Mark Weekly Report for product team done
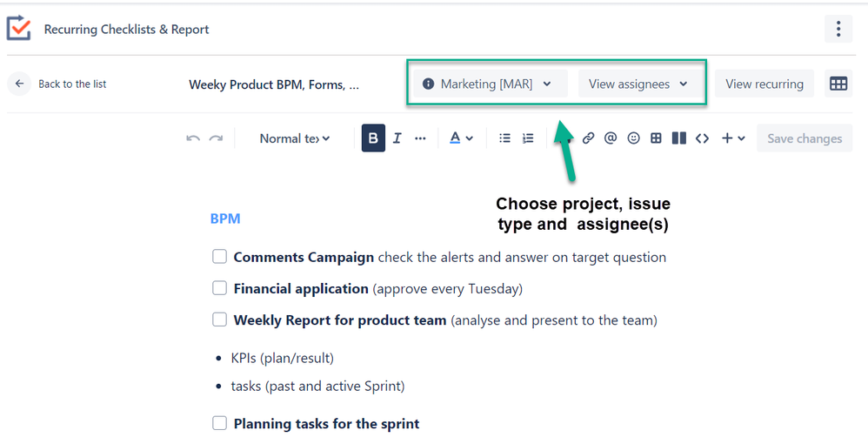 coord(220,320)
